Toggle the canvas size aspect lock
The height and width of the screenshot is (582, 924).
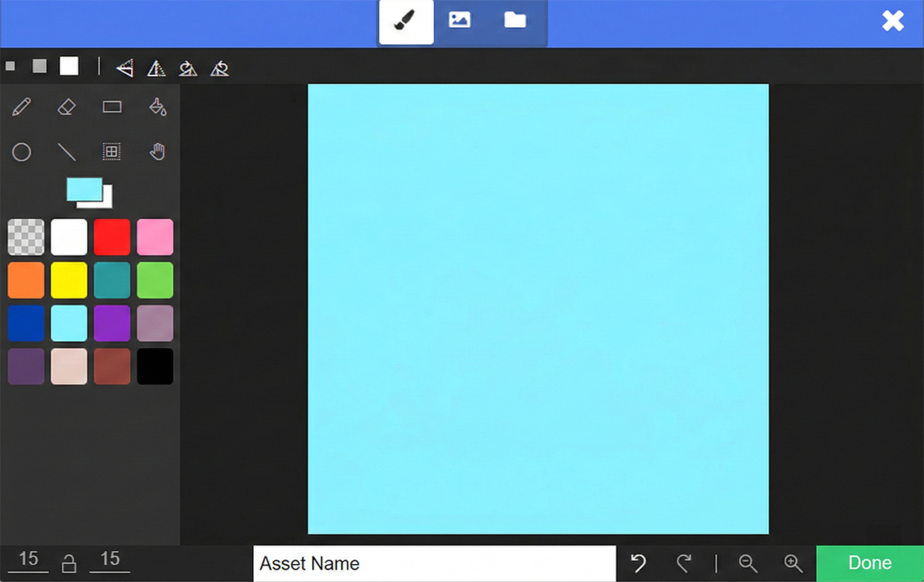pos(69,563)
